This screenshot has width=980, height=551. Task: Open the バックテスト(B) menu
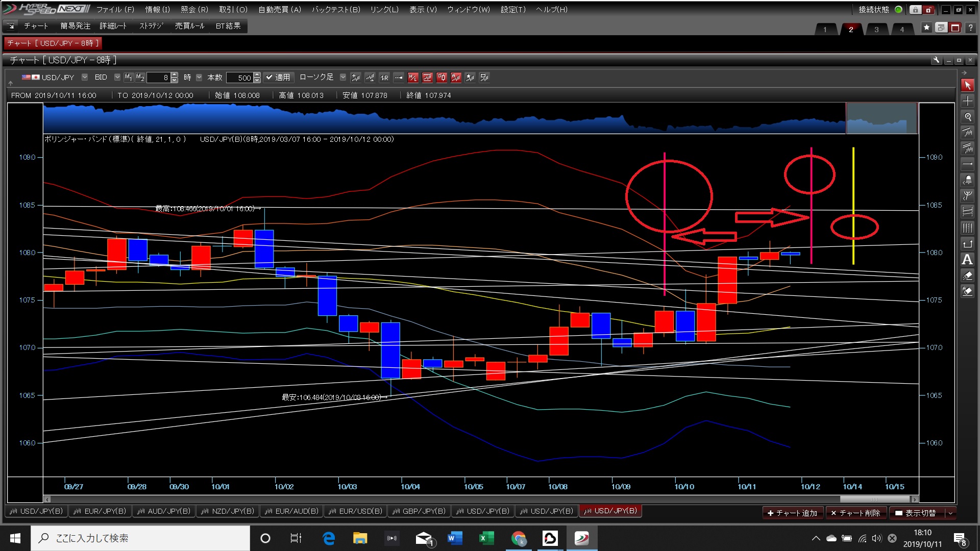(x=336, y=9)
